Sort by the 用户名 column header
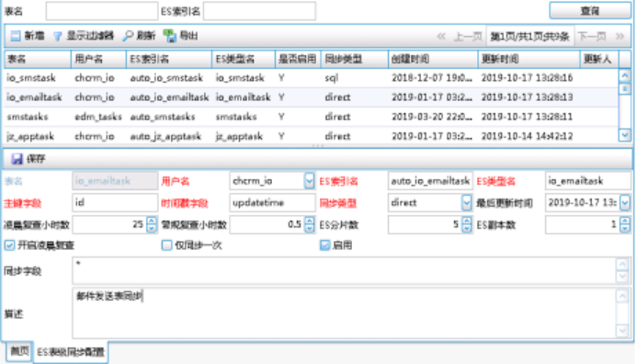 pyautogui.click(x=98, y=59)
